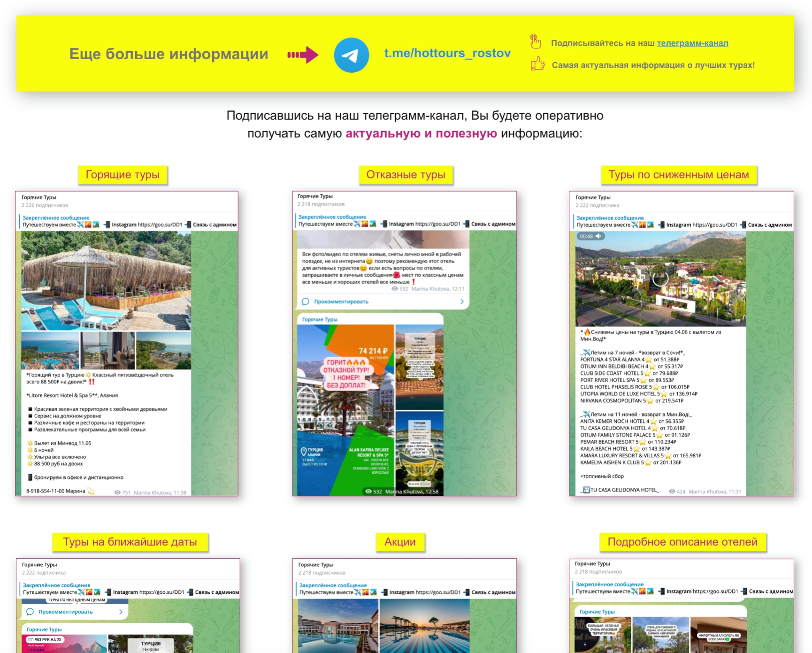Click the comment bubble icon in Отказные туры

click(306, 301)
